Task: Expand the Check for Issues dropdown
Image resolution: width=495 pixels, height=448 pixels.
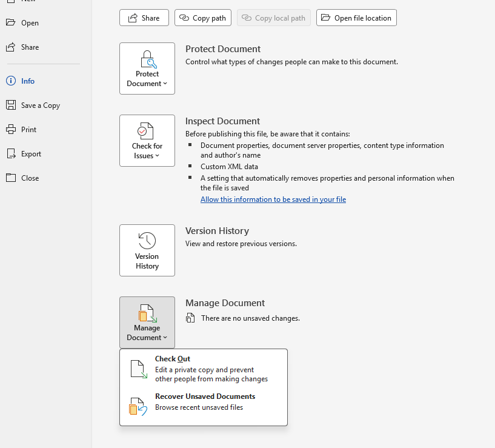Action: point(147,141)
